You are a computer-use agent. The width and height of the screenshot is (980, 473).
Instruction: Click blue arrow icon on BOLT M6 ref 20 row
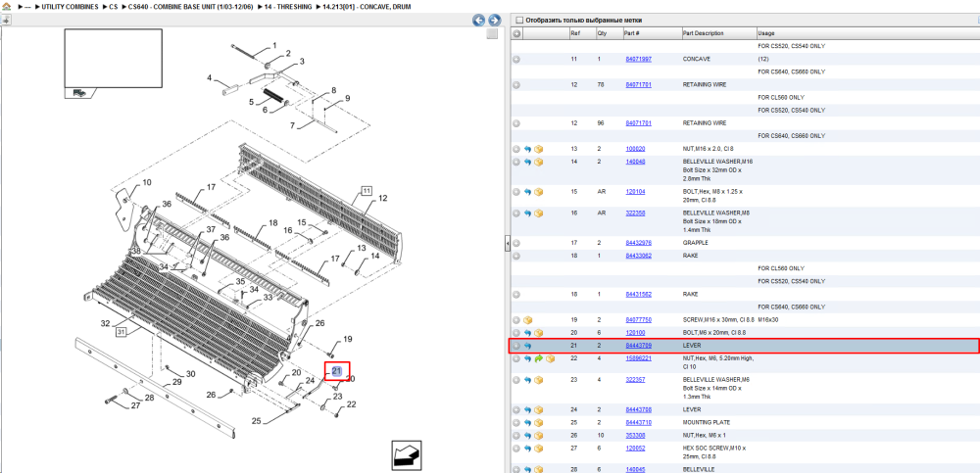point(527,332)
